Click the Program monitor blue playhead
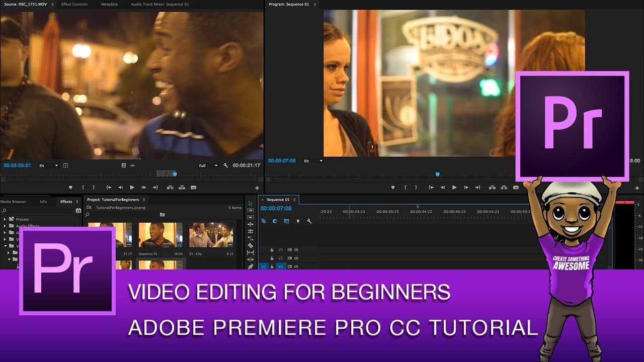 click(x=437, y=174)
